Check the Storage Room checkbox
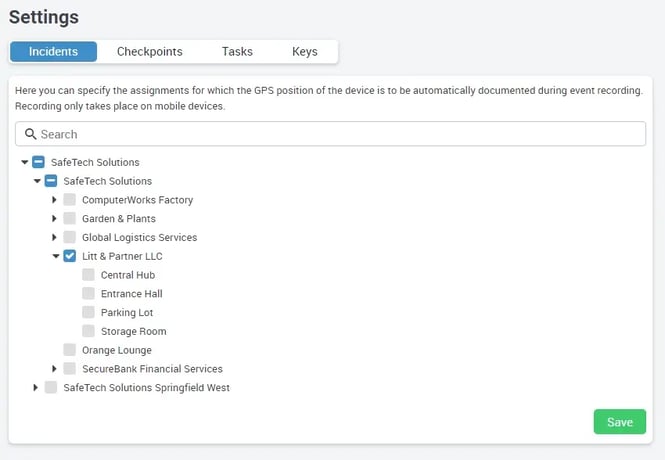The height and width of the screenshot is (460, 665). pyautogui.click(x=89, y=331)
